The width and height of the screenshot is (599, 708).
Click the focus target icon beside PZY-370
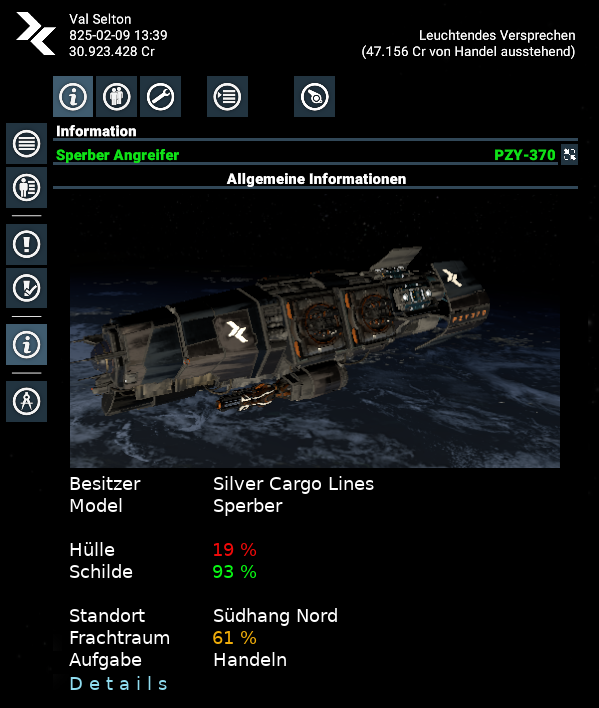569,155
